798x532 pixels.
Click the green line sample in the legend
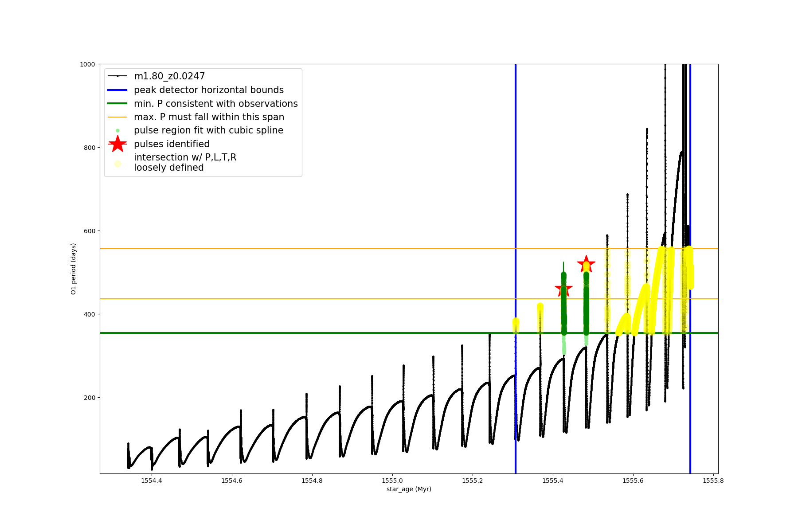[x=117, y=104]
